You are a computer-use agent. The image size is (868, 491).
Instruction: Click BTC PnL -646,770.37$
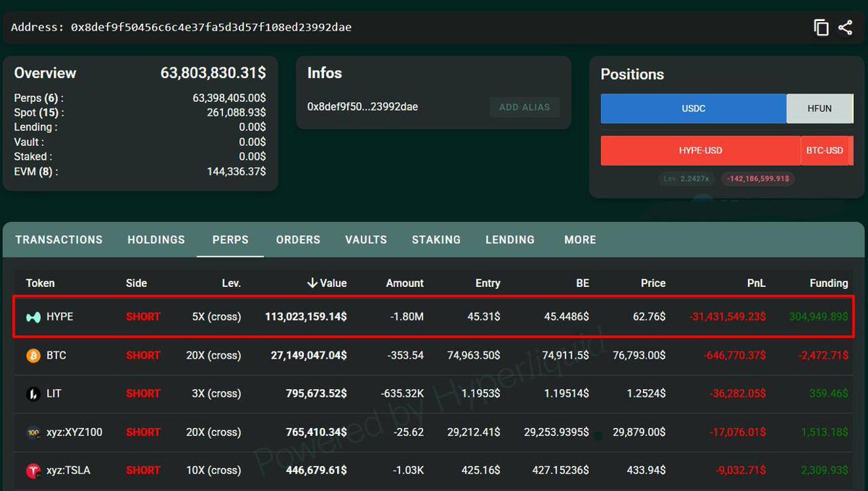click(x=733, y=355)
